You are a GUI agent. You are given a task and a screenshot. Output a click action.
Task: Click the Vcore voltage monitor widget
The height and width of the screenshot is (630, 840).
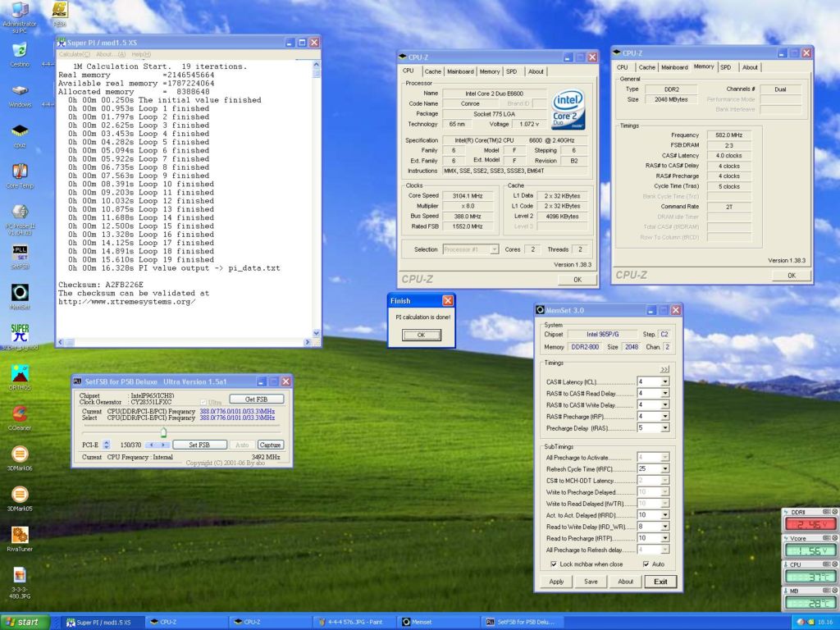(x=810, y=546)
